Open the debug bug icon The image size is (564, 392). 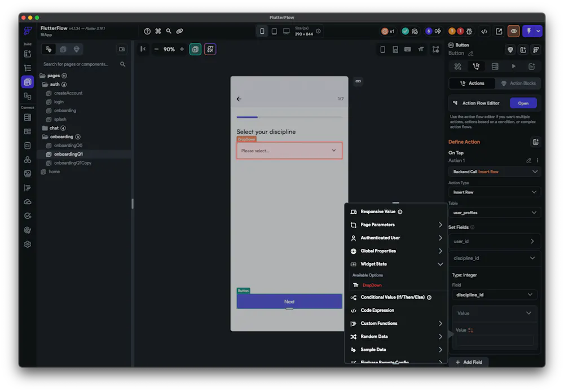(469, 31)
